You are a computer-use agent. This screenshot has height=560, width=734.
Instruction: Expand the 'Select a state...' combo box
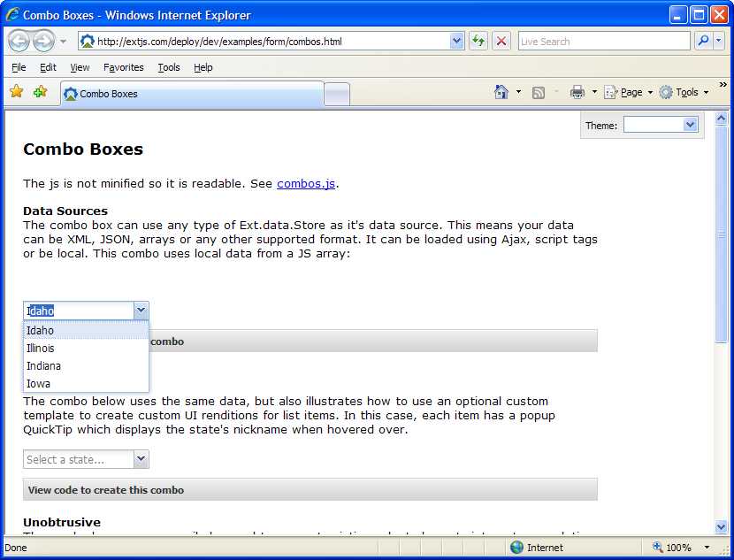click(141, 459)
